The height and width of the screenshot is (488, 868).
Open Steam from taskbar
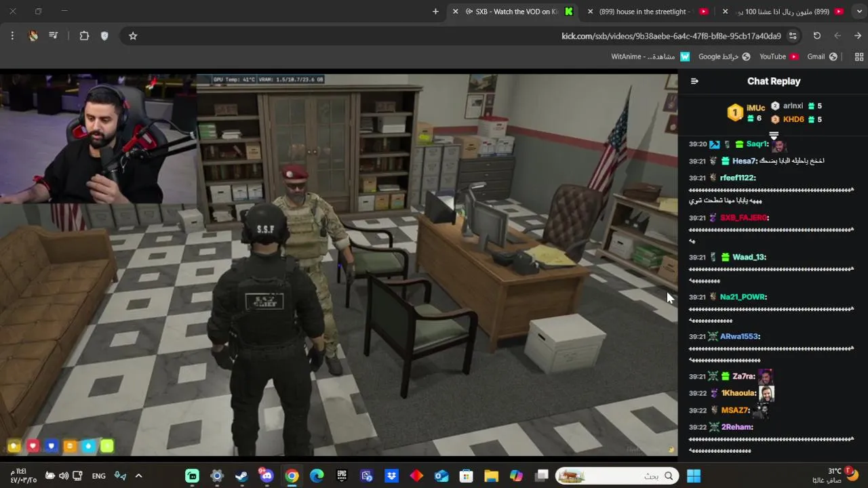(241, 476)
